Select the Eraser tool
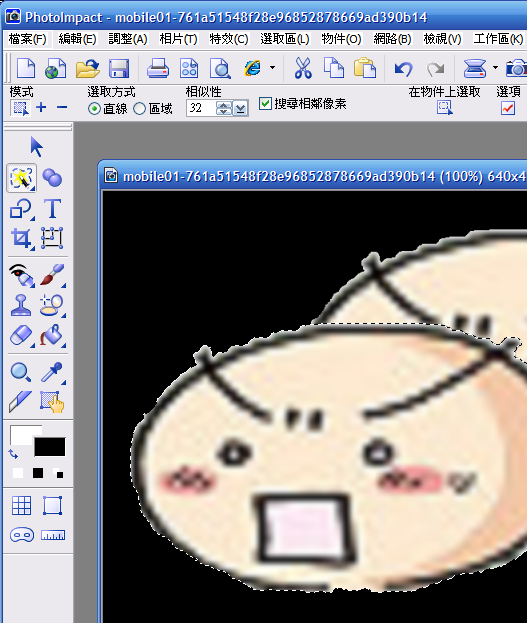The width and height of the screenshot is (527, 623). pos(21,336)
